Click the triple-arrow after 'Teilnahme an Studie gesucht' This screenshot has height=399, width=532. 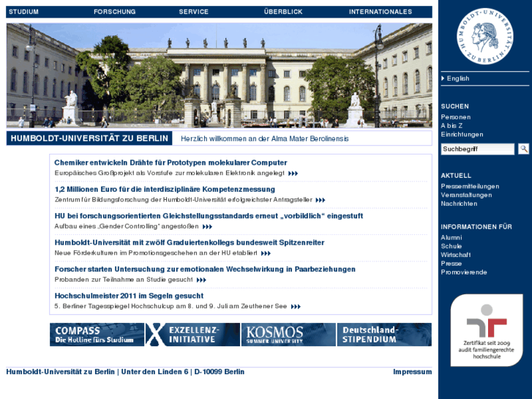(201, 280)
